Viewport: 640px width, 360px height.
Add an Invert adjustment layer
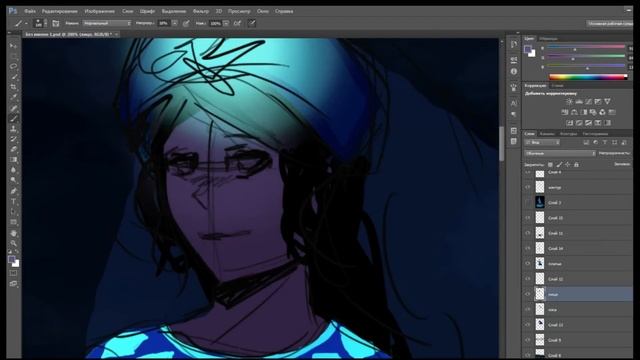pos(569,123)
